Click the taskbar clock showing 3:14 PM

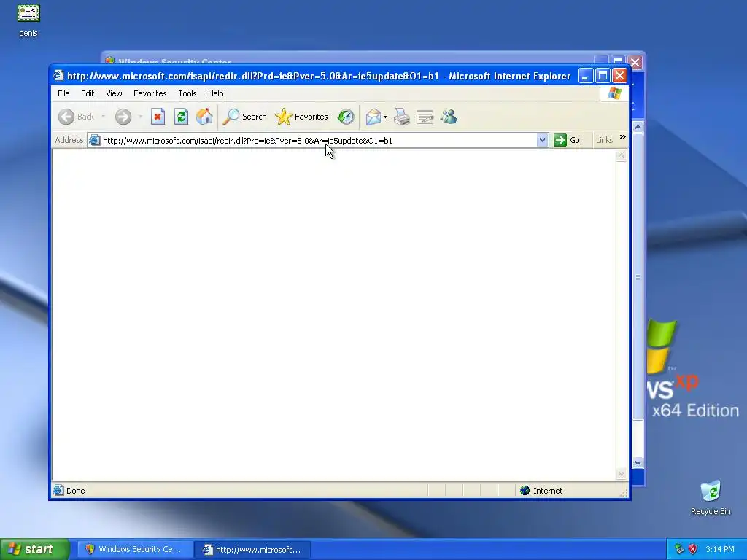(720, 549)
